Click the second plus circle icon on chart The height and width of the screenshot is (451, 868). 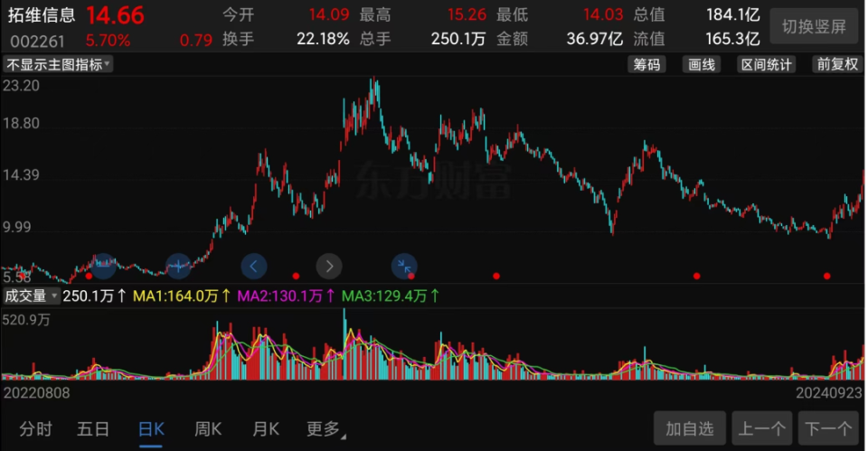click(x=178, y=267)
